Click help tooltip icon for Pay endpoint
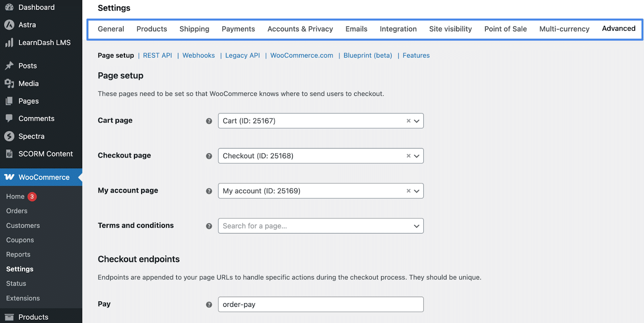644x323 pixels. click(x=209, y=304)
